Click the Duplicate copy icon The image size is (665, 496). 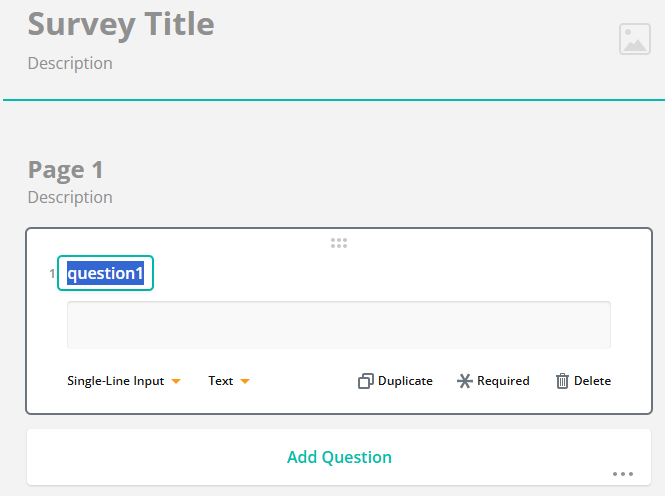click(x=365, y=381)
